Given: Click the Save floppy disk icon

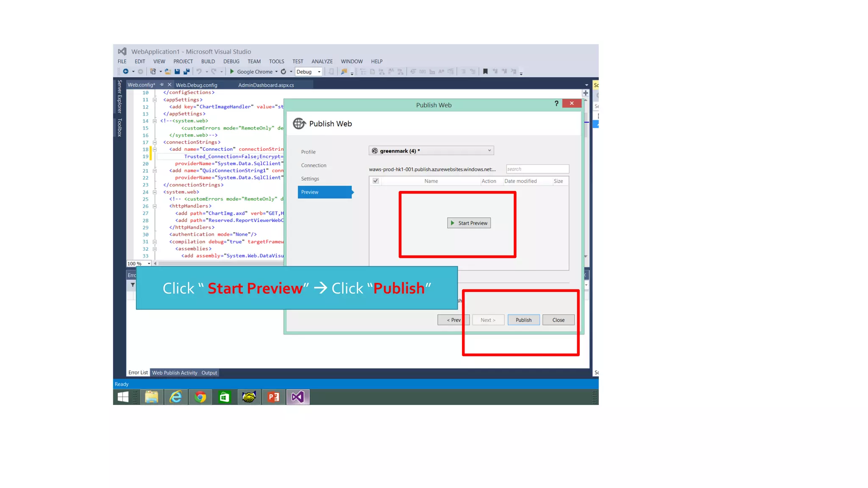Looking at the screenshot, I should point(177,72).
